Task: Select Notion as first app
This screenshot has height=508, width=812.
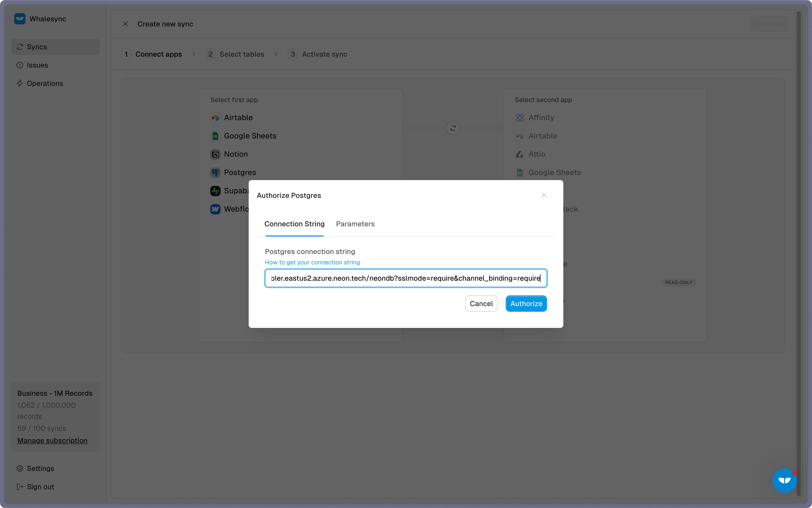Action: 236,154
